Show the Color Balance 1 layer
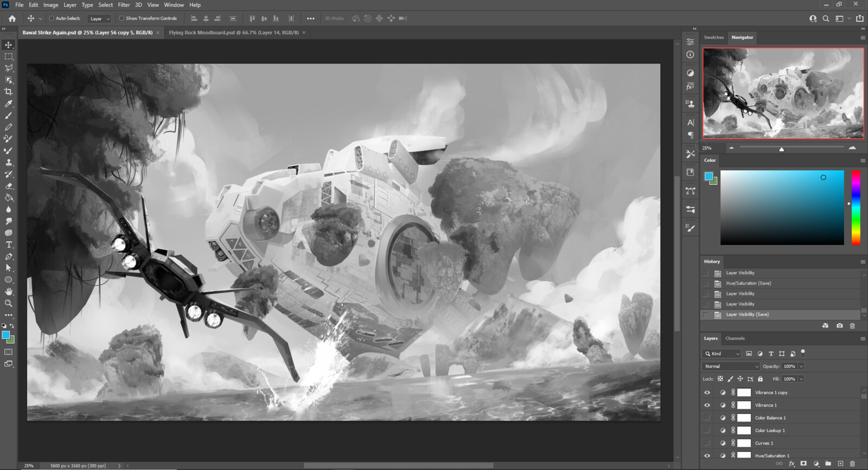The width and height of the screenshot is (868, 470). 707,418
